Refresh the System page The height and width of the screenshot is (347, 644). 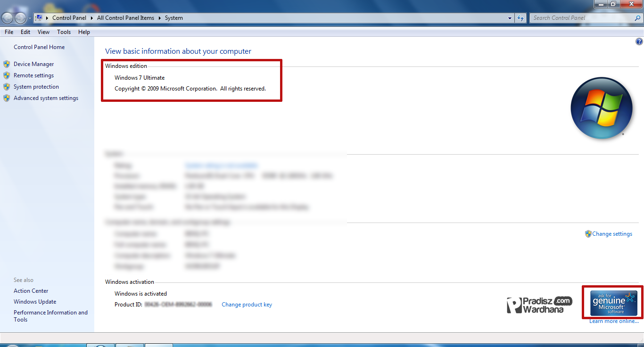coord(520,18)
